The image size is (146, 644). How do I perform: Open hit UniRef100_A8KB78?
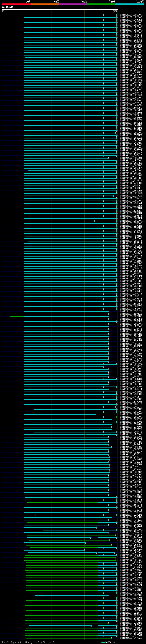click(x=131, y=35)
